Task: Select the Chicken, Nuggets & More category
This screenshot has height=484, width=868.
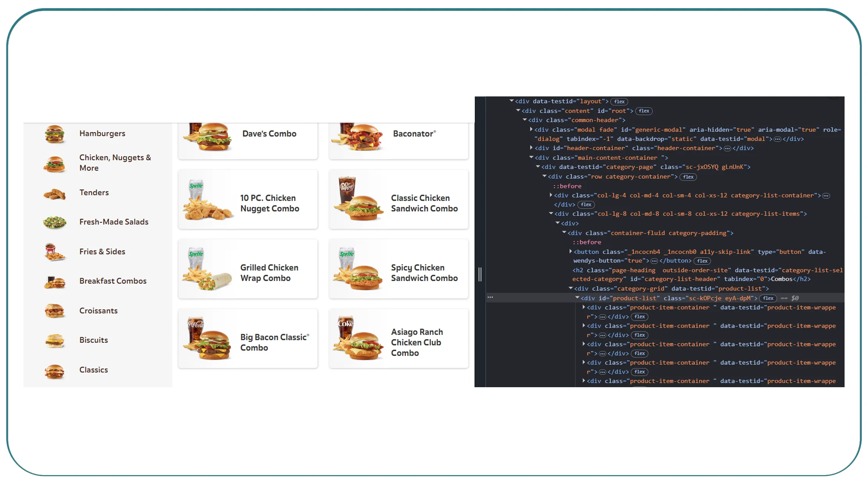Action: point(115,163)
